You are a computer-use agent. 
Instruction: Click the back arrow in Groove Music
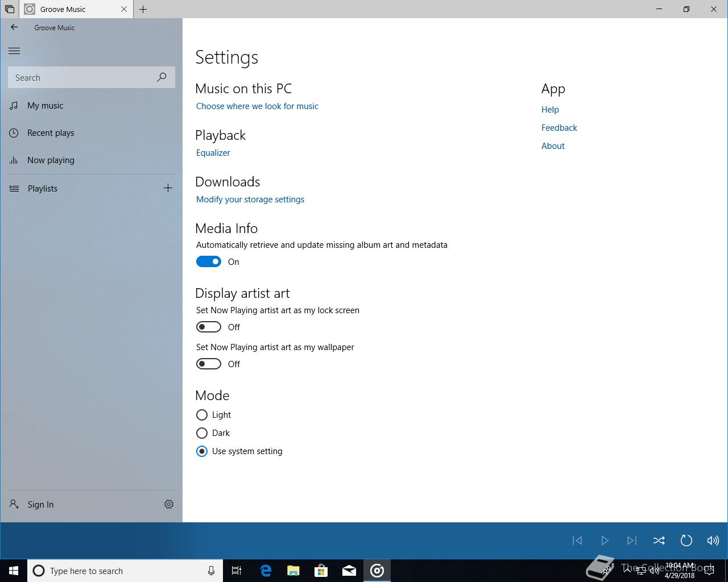tap(14, 27)
